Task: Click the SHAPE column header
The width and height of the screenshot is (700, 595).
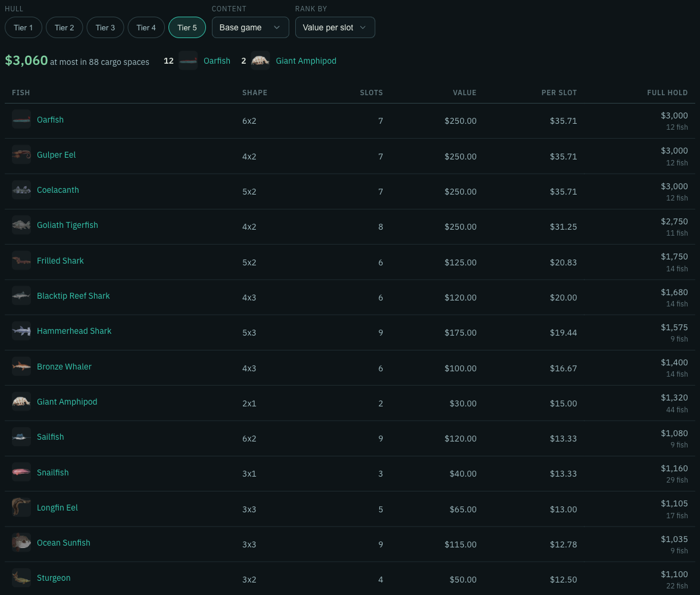Action: point(255,92)
